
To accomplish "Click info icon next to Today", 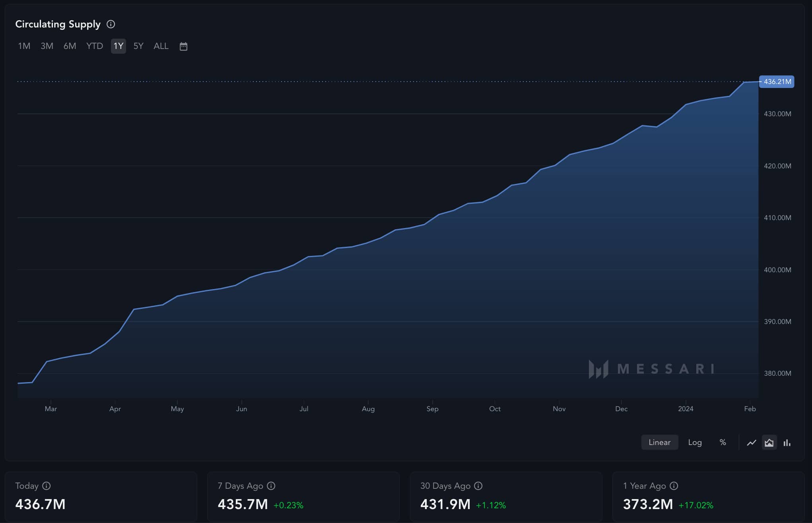I will [47, 486].
